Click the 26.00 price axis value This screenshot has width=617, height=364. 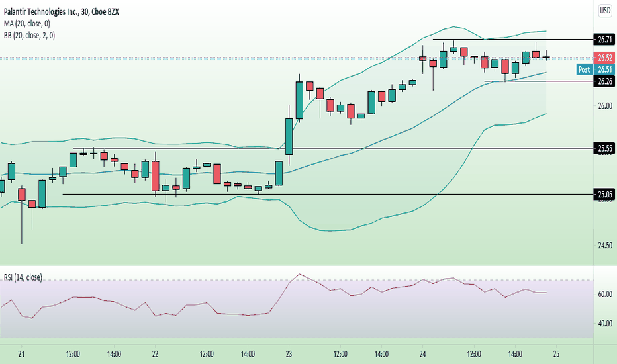point(605,105)
